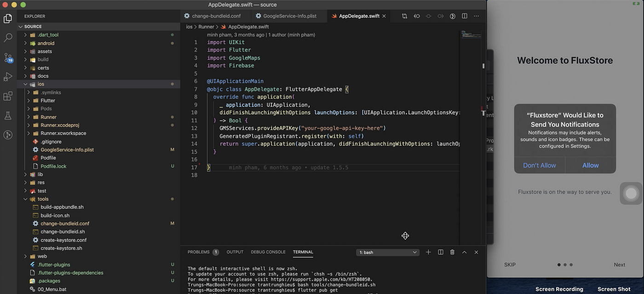This screenshot has height=294, width=644.
Task: Select the TERMINAL panel tab
Action: 303,252
